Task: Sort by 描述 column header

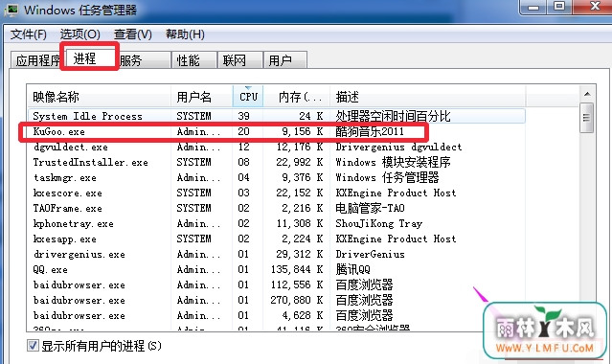Action: [x=428, y=97]
